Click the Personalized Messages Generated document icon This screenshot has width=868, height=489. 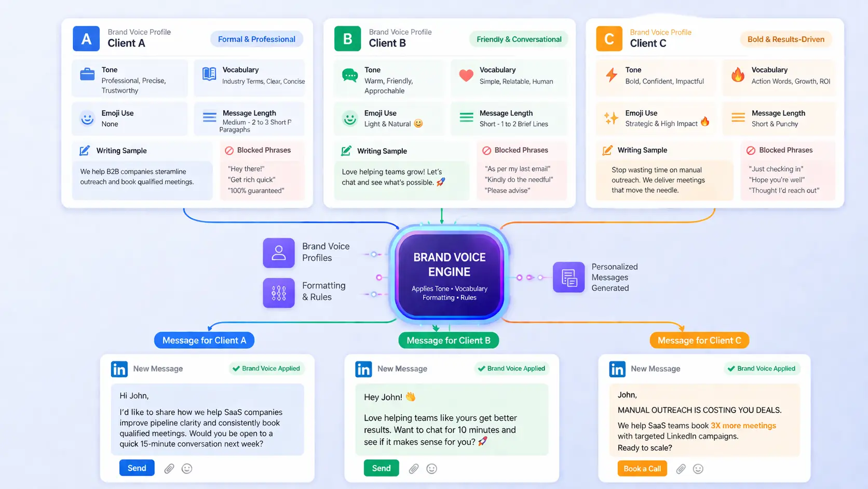pyautogui.click(x=569, y=277)
